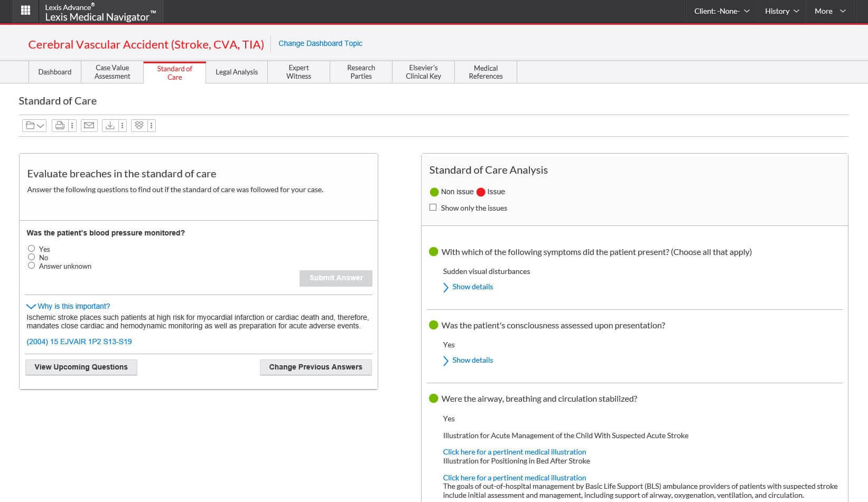Click green status dot beside consciousness question
This screenshot has width=868, height=502.
(434, 325)
